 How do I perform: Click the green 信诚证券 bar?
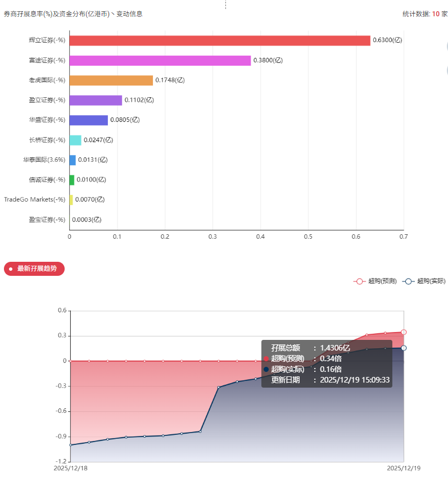72,180
